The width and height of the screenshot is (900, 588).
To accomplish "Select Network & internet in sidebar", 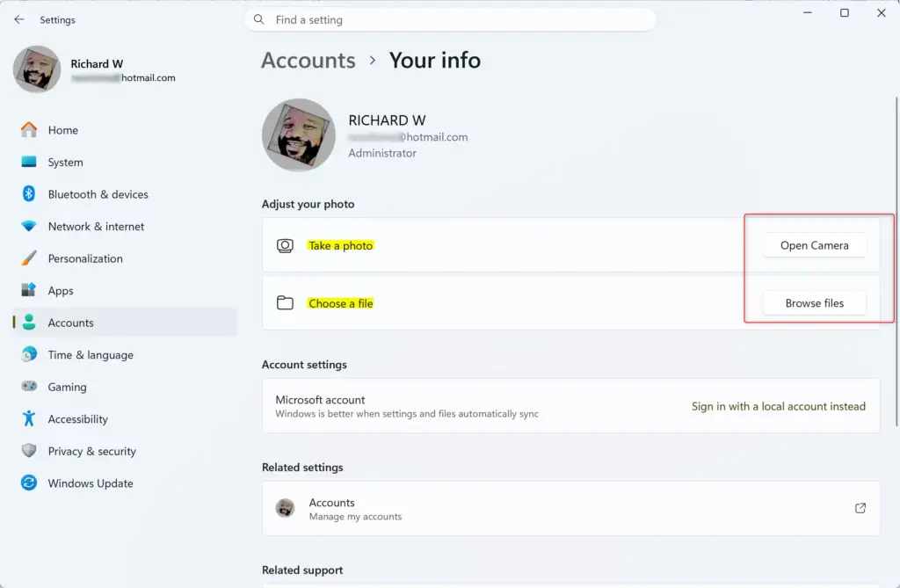I will (x=125, y=226).
